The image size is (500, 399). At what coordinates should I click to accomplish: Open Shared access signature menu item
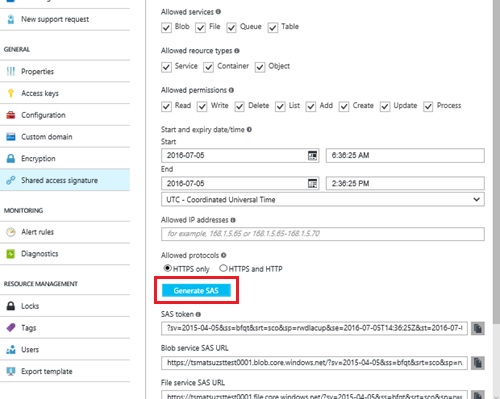(65, 180)
